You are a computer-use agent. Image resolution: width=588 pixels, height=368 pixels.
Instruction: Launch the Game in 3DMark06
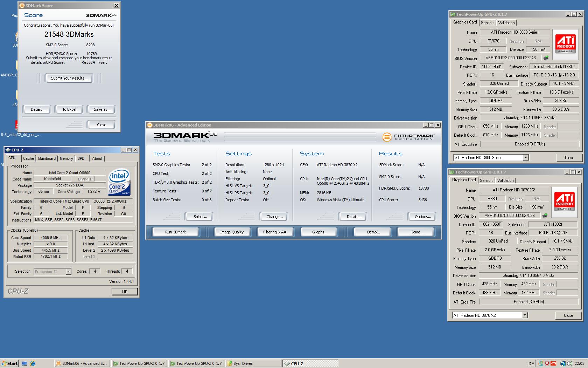[x=416, y=232]
